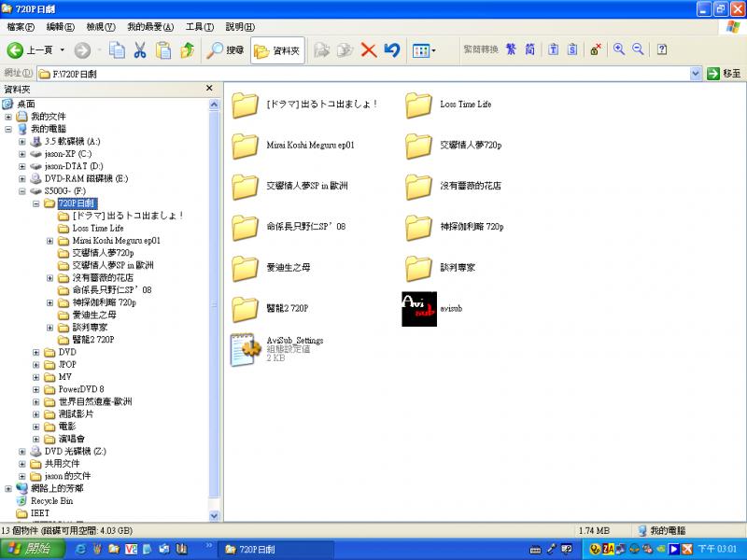Viewport: 747px width, 560px height.
Task: Select Mirai Koshi Meguru ep01 folder icon
Action: (245, 146)
